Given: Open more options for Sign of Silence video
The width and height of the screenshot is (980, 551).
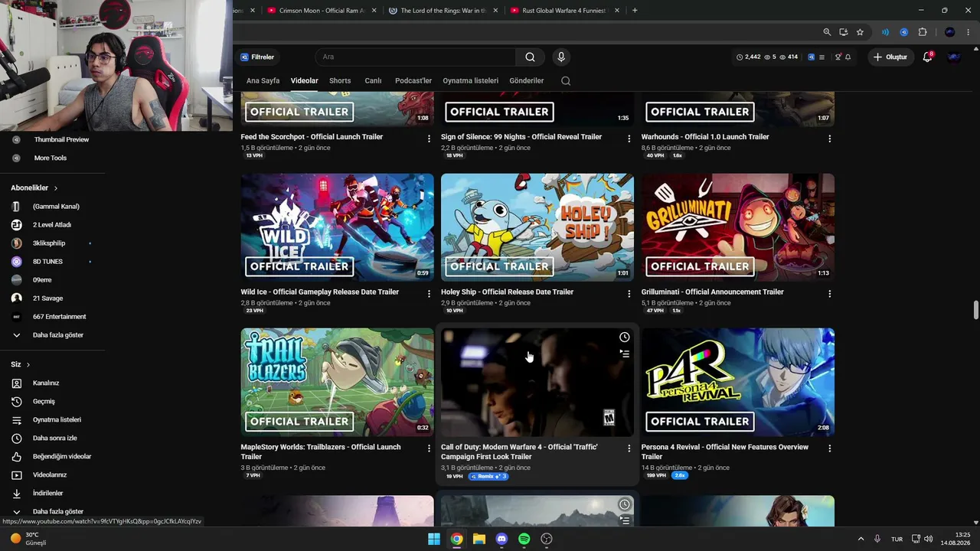Looking at the screenshot, I should click(x=629, y=139).
